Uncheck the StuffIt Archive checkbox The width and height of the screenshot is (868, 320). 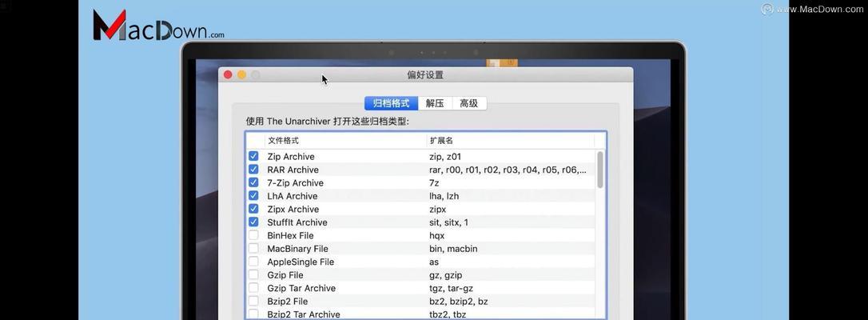(x=253, y=222)
